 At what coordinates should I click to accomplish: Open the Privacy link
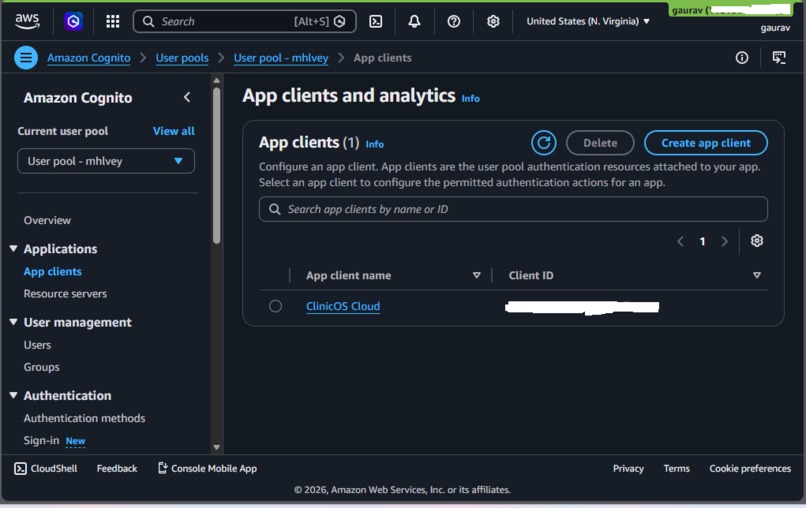click(x=628, y=468)
